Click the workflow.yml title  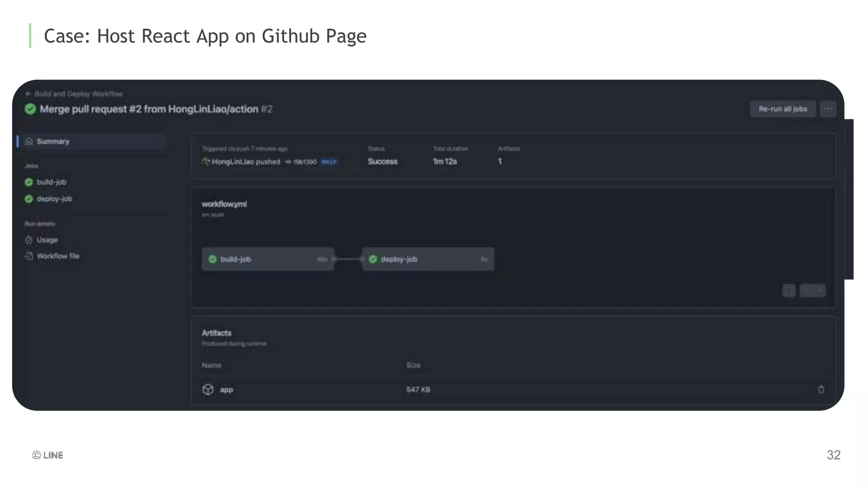pyautogui.click(x=224, y=204)
